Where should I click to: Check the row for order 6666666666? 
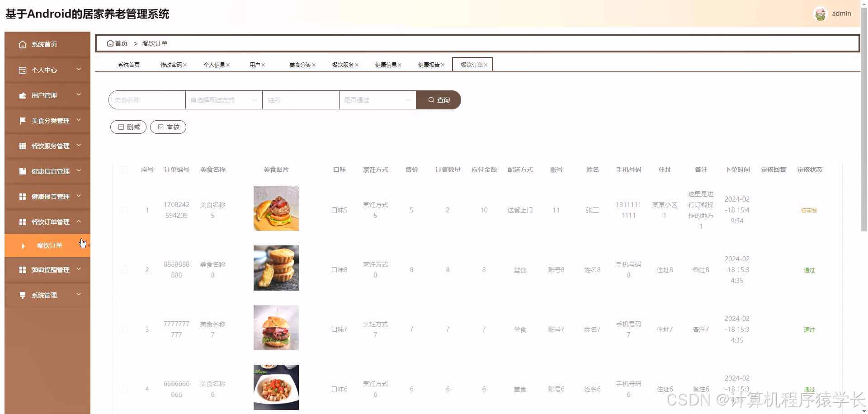tap(125, 389)
